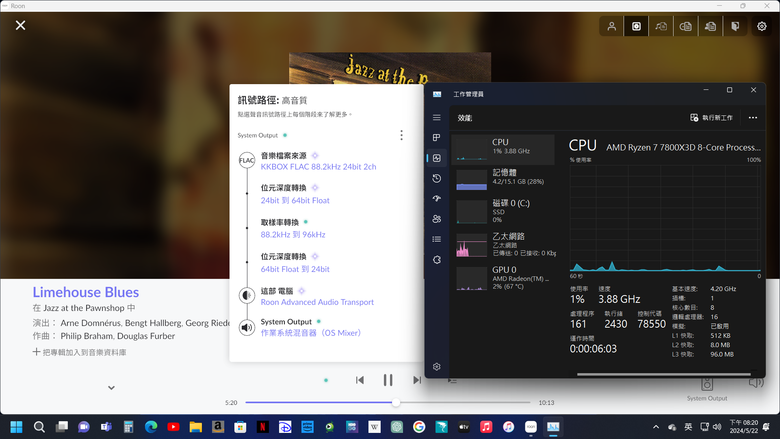780x439 pixels.
Task: Open the taskbar clock showing 下午 08:20
Action: click(744, 427)
